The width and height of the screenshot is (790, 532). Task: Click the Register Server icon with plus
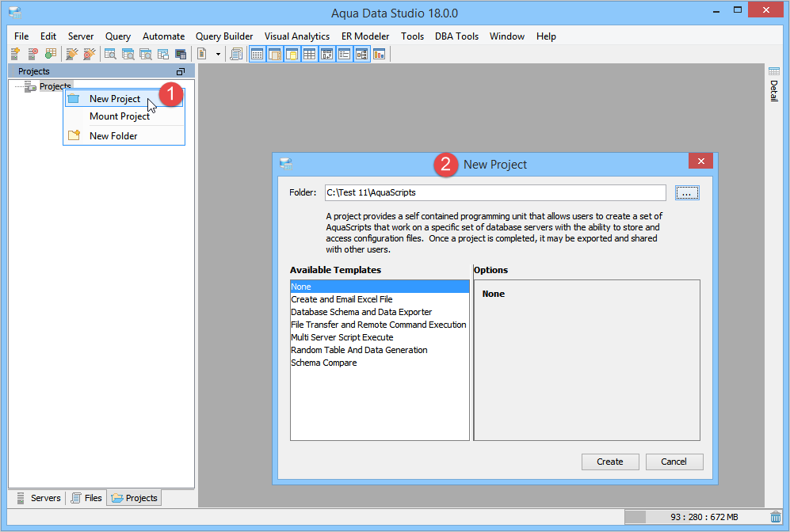click(15, 54)
